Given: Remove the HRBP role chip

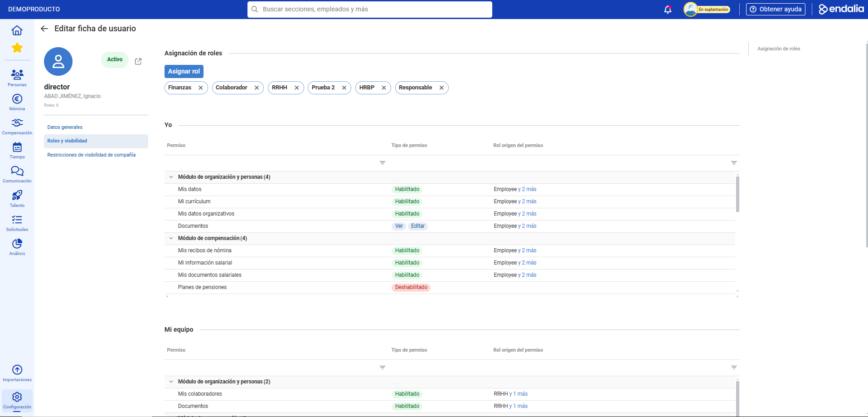Looking at the screenshot, I should pos(383,88).
